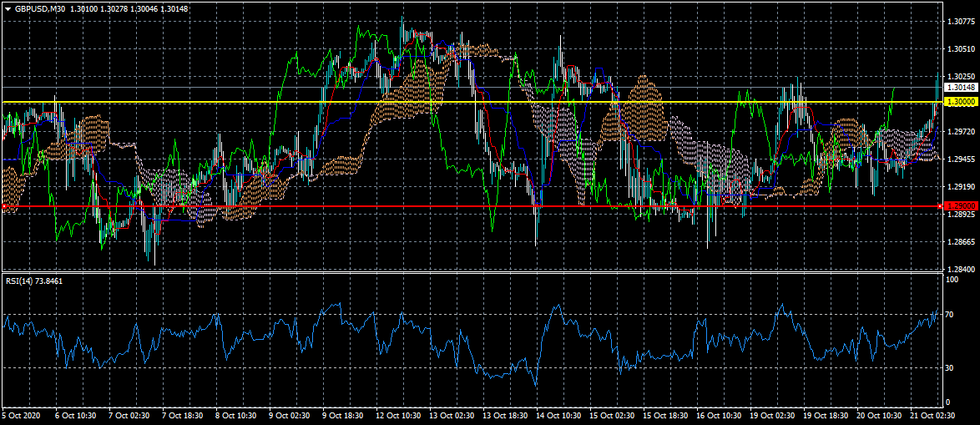Screen dimensions: 980x425
Task: Select the yellow 1.30000 price tag
Action: coord(960,101)
